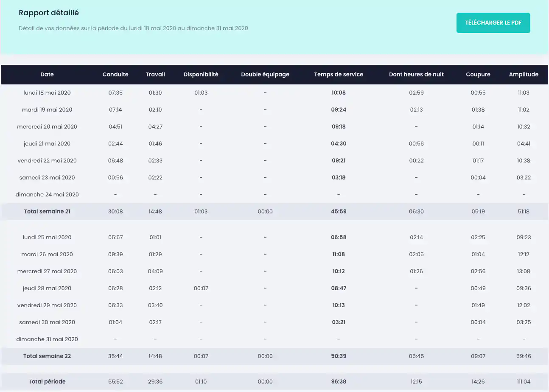Click week 21 night hours total 06:30

416,211
